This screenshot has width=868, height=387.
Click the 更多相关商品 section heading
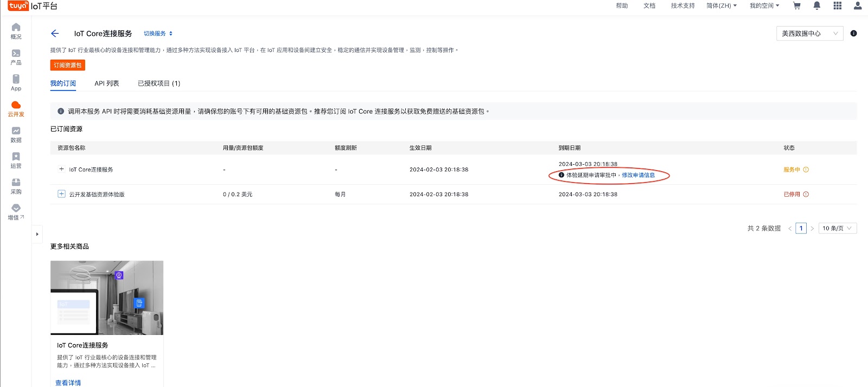click(x=69, y=247)
